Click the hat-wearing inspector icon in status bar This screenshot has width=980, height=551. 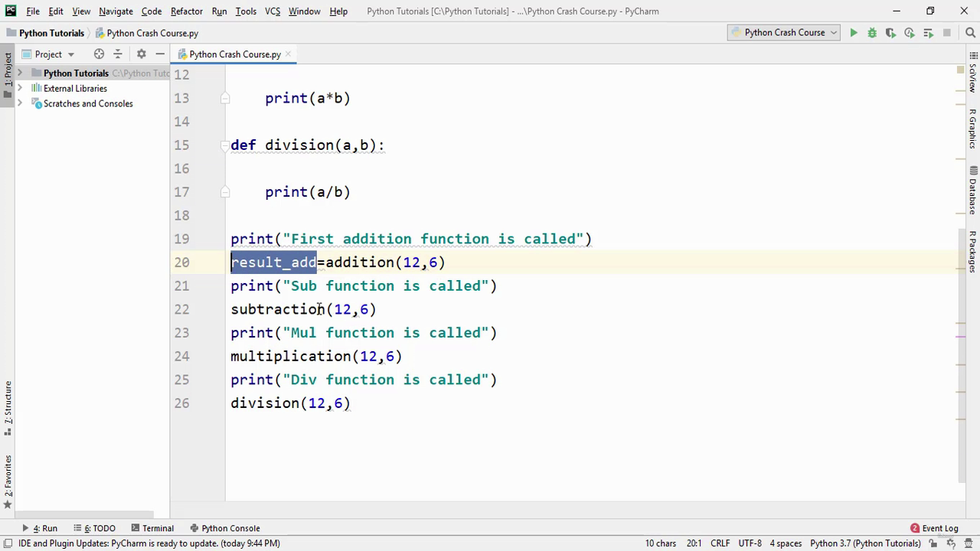[x=969, y=543]
